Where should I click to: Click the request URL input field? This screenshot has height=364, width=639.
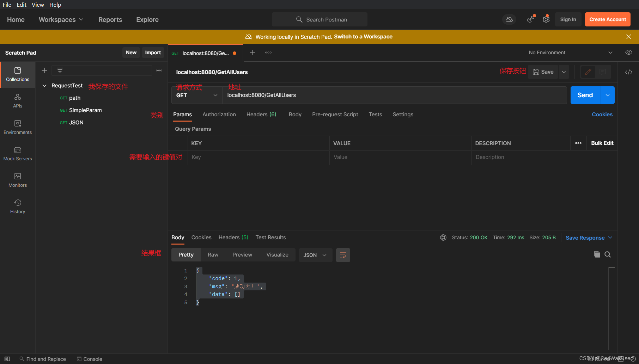[394, 95]
